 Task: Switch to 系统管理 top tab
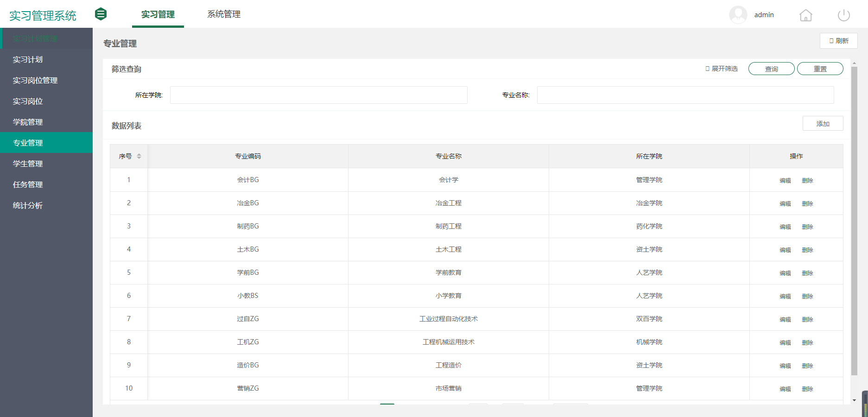[x=224, y=14]
